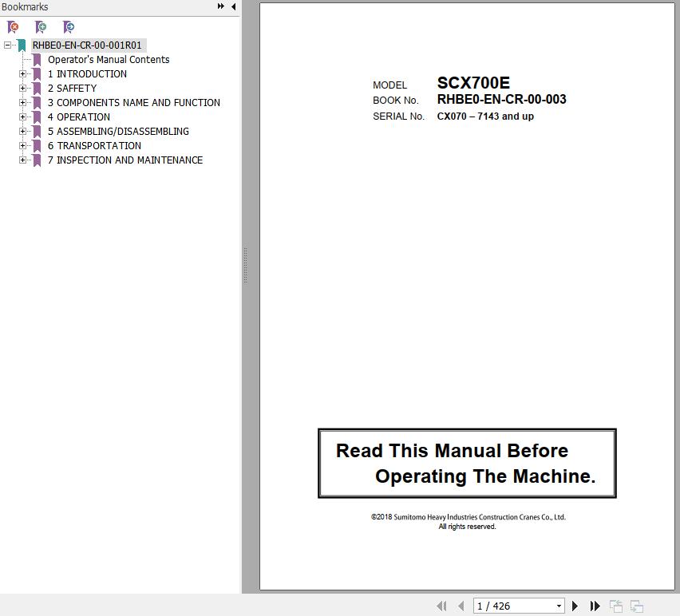Go to the previous page
The image size is (680, 616).
point(461,606)
